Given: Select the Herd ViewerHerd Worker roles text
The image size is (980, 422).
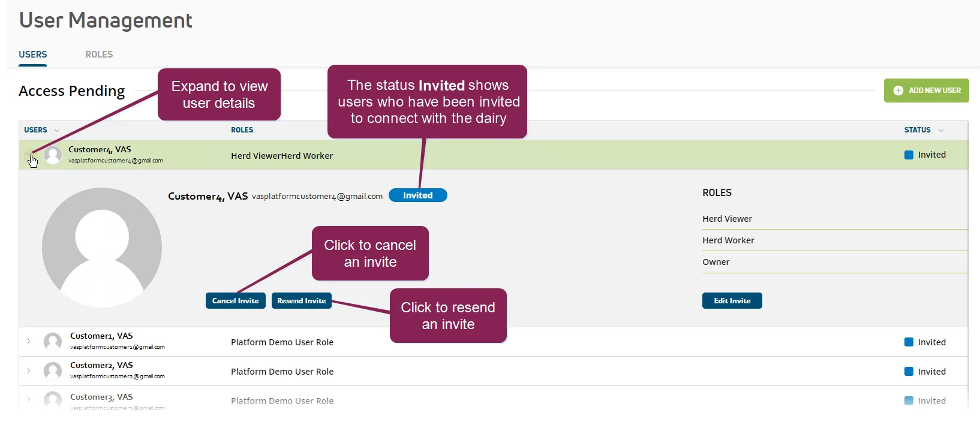Looking at the screenshot, I should [x=282, y=156].
